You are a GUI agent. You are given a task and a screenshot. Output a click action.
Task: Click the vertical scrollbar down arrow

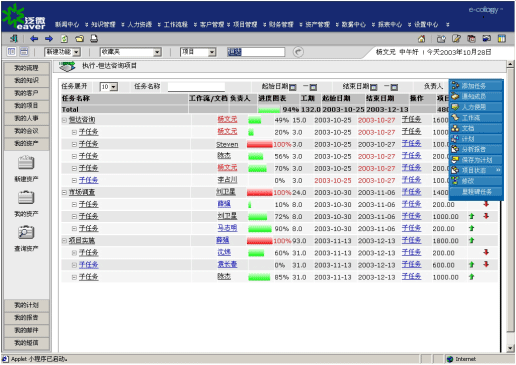click(x=510, y=348)
